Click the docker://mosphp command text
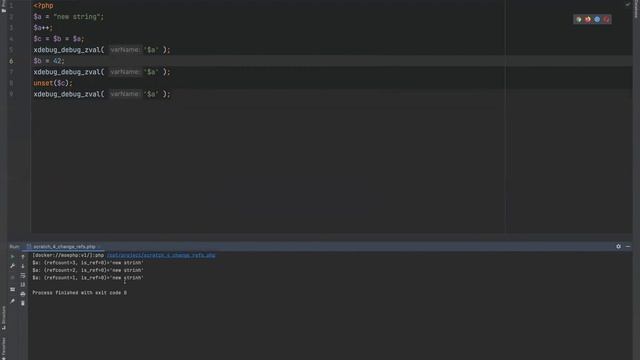 tap(68, 256)
